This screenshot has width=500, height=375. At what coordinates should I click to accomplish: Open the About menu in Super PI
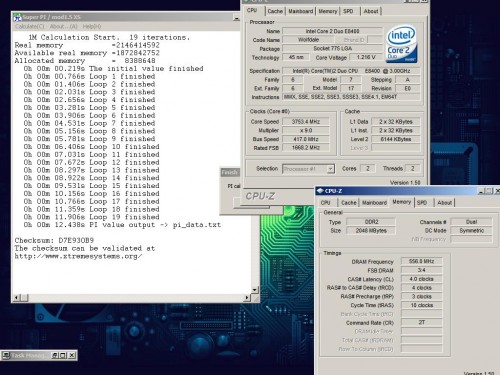63,26
